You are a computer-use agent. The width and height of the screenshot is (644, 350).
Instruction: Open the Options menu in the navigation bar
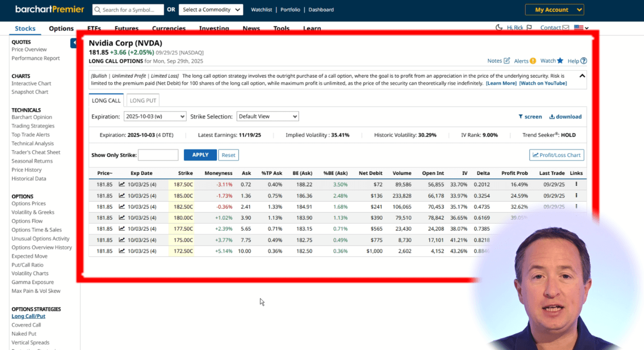(x=61, y=28)
